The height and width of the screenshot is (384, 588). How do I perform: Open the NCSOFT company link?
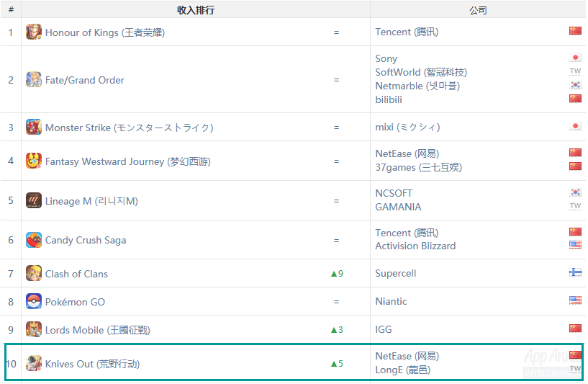pos(394,193)
